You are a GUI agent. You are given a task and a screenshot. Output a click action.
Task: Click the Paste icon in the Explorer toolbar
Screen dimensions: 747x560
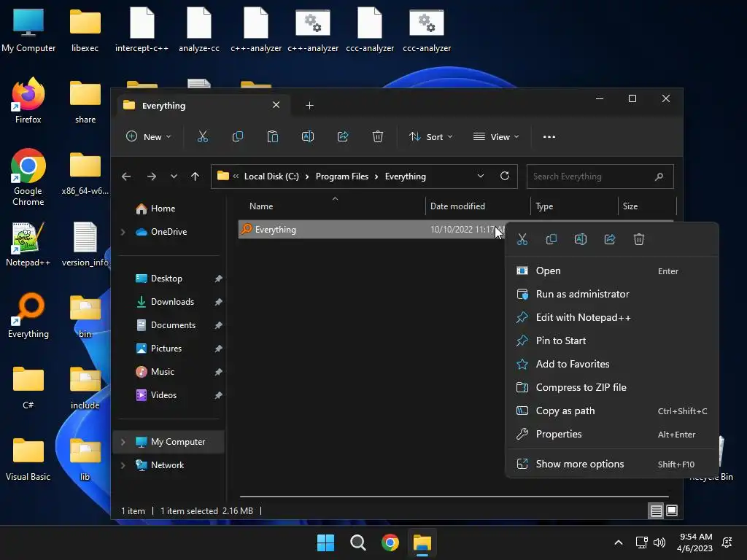pos(273,136)
